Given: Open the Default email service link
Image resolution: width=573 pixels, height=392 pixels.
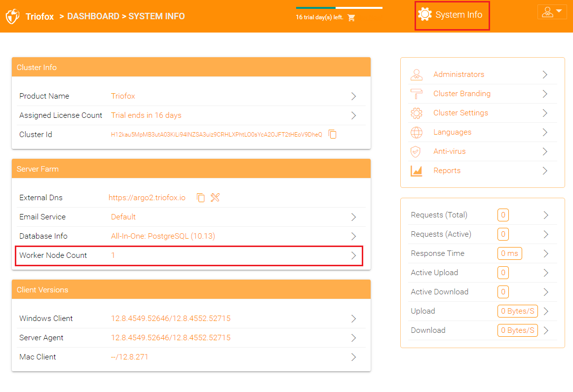Looking at the screenshot, I should tap(123, 217).
